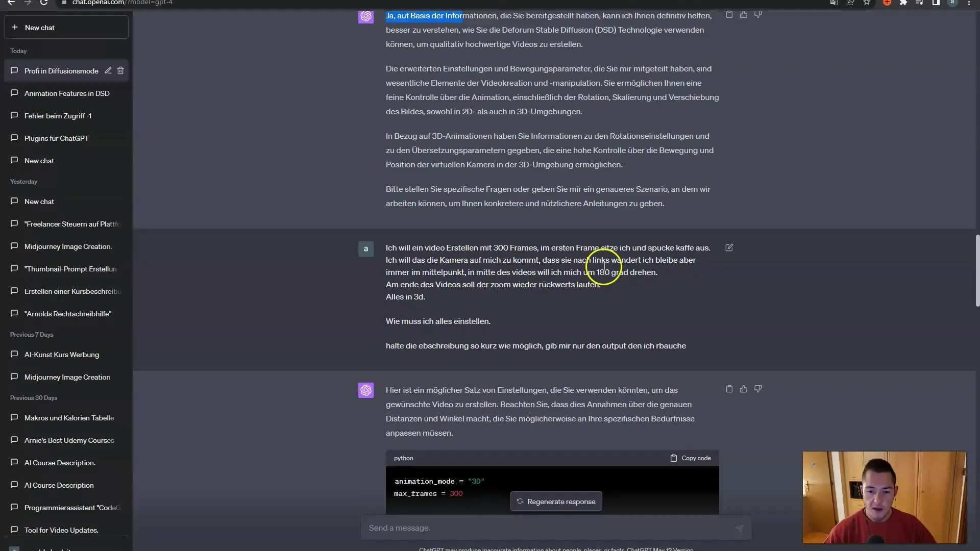Click the orange plus extension icon
Image resolution: width=980 pixels, height=551 pixels.
coord(887,3)
